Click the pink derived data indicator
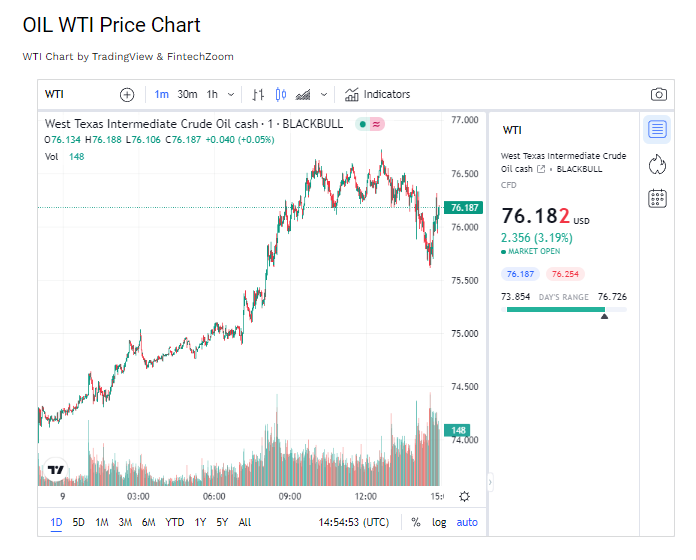696x560 pixels. tap(376, 124)
